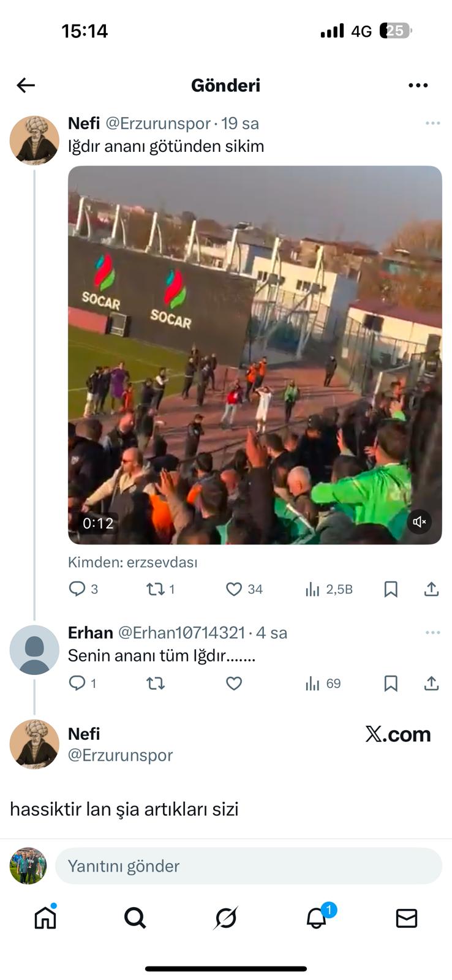Open more options on Erhan's reply

tap(432, 633)
